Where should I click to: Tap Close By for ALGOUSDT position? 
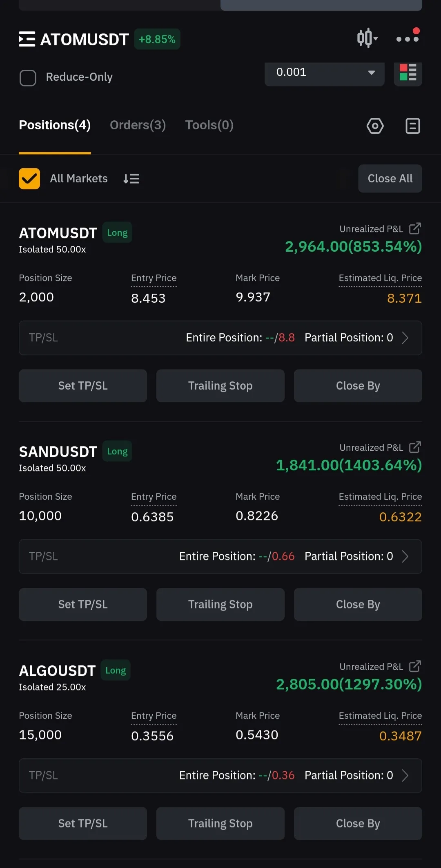point(358,824)
